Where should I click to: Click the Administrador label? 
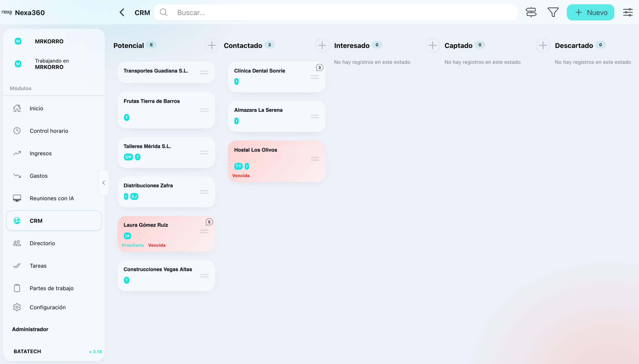tap(30, 329)
